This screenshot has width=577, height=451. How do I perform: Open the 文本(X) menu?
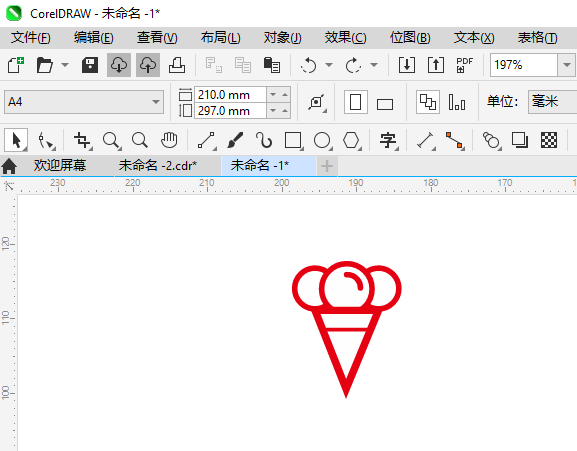[474, 38]
